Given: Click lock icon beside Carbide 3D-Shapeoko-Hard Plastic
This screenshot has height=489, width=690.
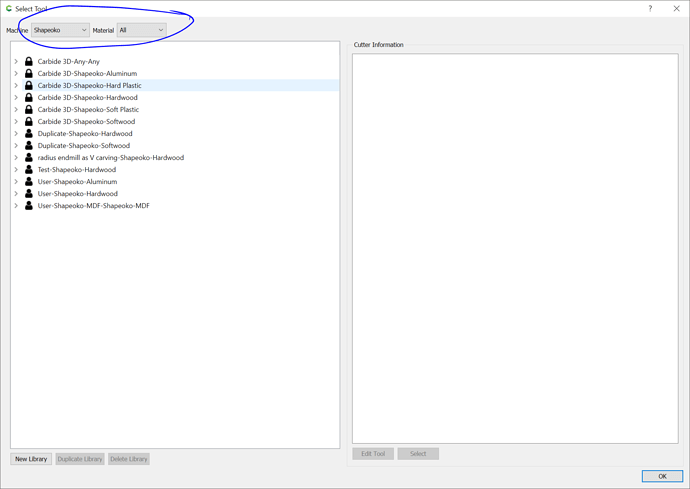Looking at the screenshot, I should pyautogui.click(x=29, y=85).
